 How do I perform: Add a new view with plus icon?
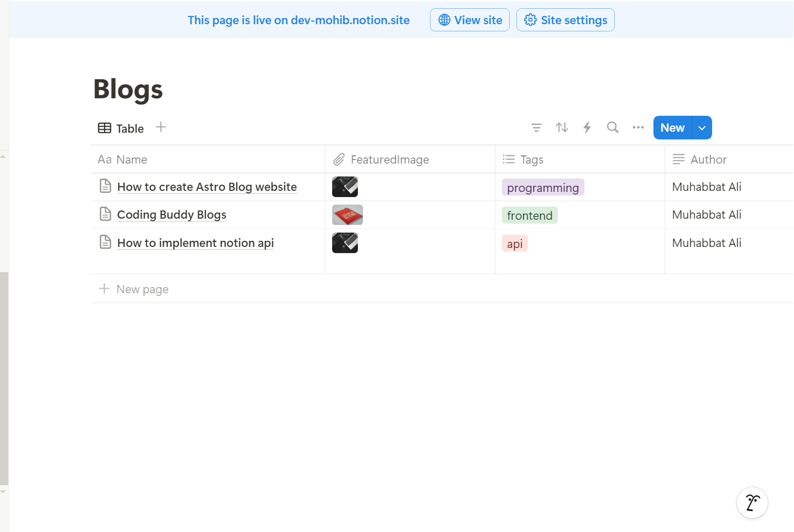161,127
